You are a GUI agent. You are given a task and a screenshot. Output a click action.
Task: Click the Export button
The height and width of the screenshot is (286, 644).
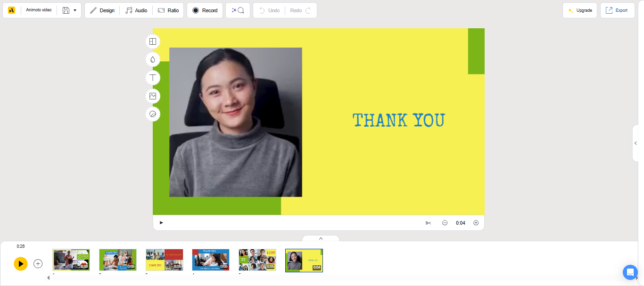[617, 10]
